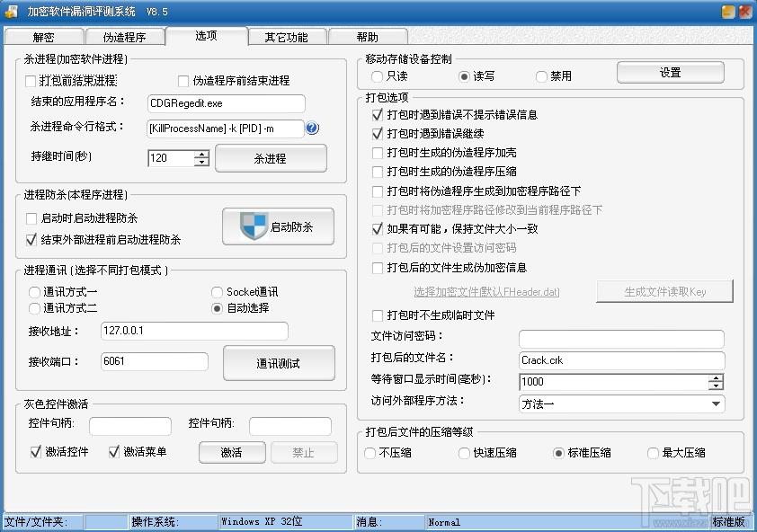This screenshot has width=757, height=532.
Task: Toggle 打包时遇到错误继续 checkbox
Action: click(378, 134)
